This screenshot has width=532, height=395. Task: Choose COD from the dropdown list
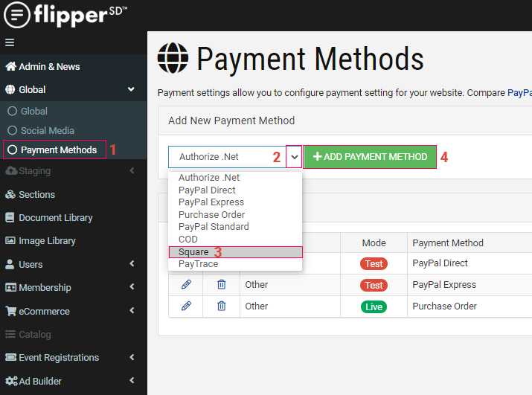235,240
